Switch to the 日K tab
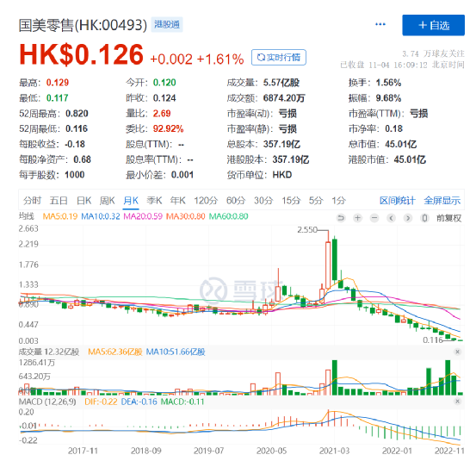The width and height of the screenshot is (476, 461). tap(83, 201)
